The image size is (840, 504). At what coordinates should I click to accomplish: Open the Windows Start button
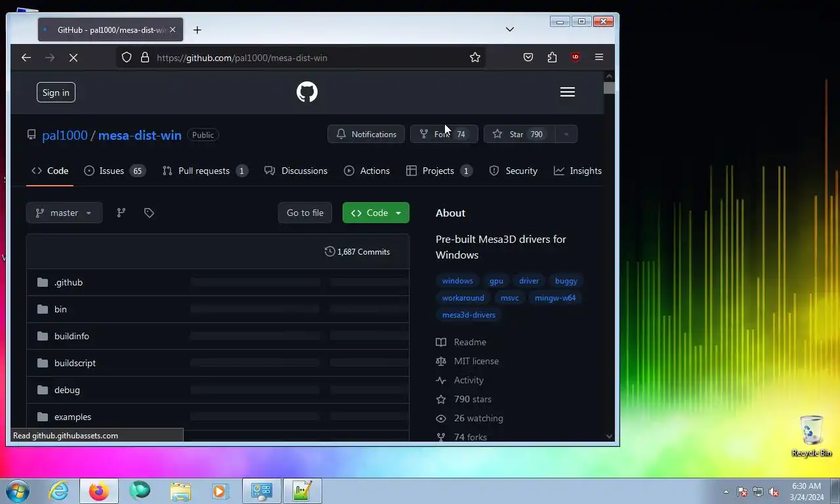[18, 491]
